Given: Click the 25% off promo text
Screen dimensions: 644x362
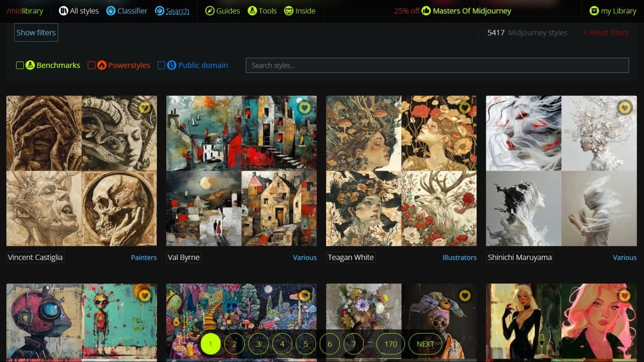Looking at the screenshot, I should [407, 11].
